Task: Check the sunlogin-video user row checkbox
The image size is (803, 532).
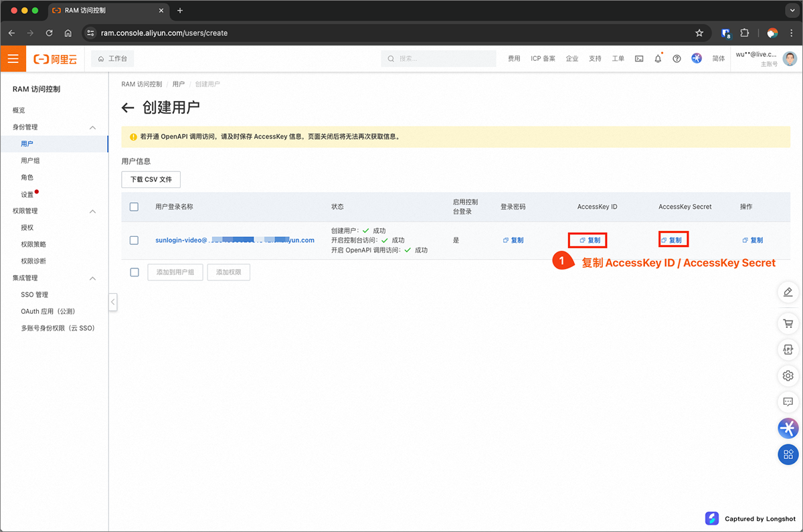Action: 134,240
